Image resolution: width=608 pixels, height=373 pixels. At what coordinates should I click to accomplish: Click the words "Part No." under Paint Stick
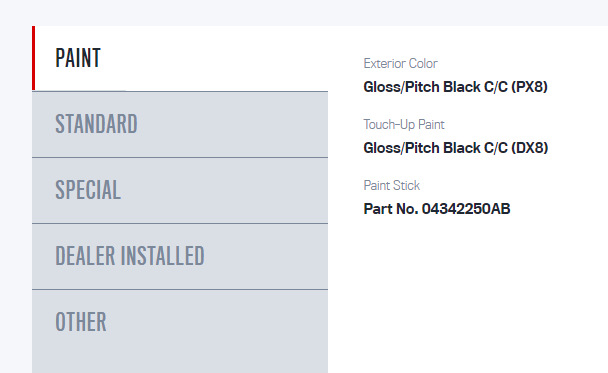pos(391,209)
